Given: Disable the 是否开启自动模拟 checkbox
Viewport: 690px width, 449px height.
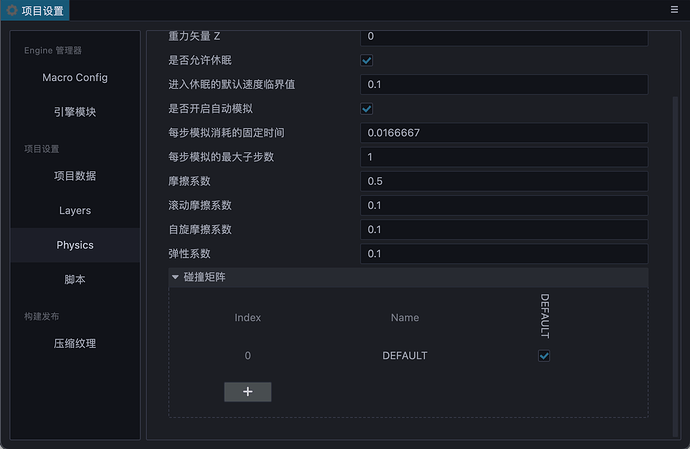Looking at the screenshot, I should pos(367,108).
